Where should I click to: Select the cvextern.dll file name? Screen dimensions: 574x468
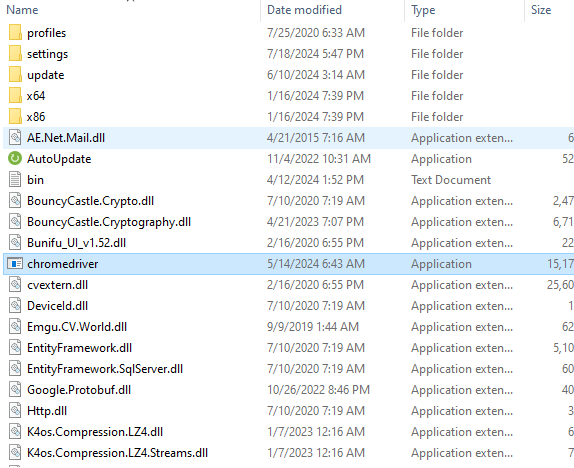57,285
